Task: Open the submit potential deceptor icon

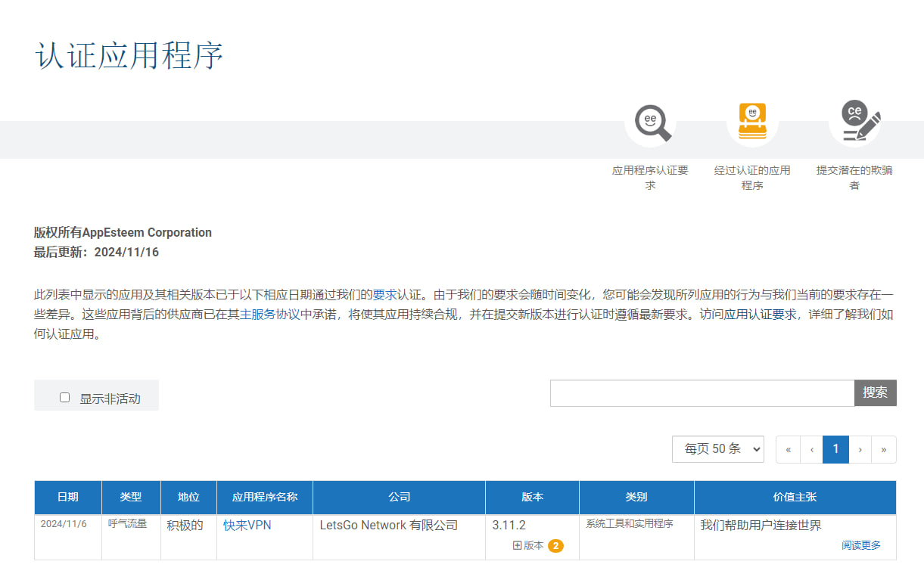Action: pyautogui.click(x=861, y=121)
